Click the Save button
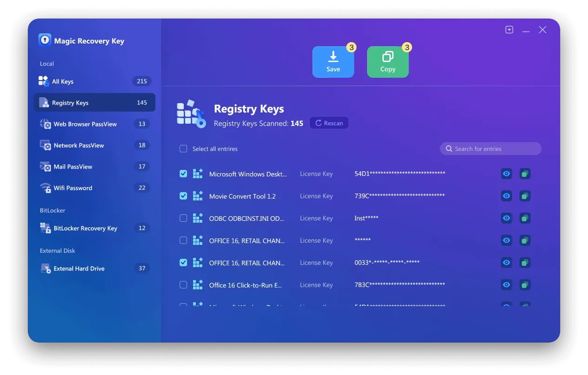 click(333, 62)
